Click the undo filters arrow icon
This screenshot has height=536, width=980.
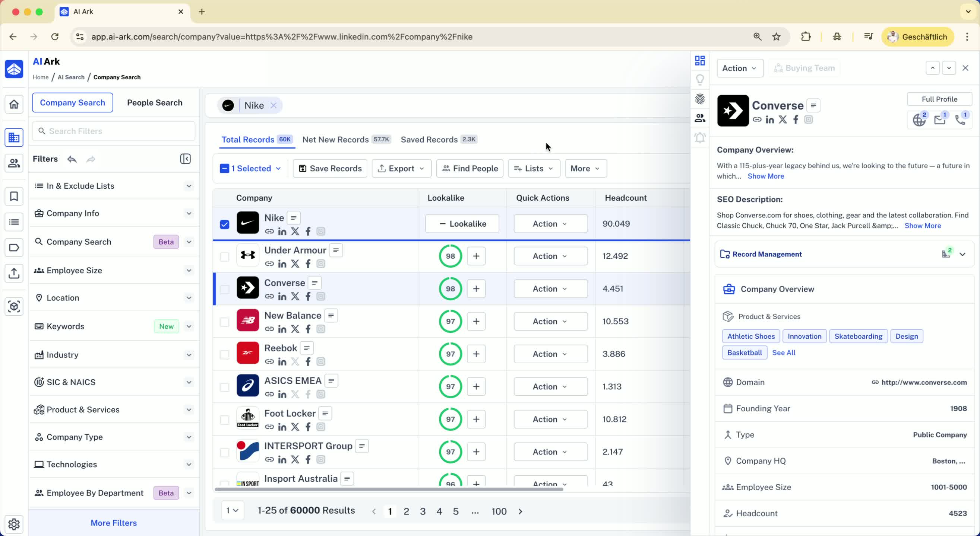click(72, 159)
